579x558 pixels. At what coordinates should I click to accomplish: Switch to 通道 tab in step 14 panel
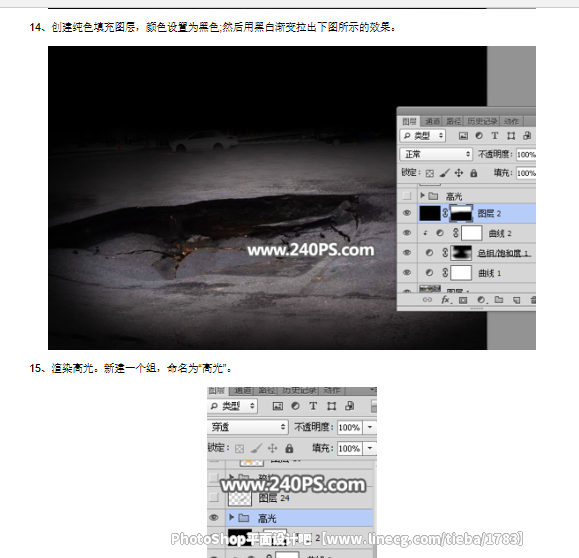(x=432, y=121)
